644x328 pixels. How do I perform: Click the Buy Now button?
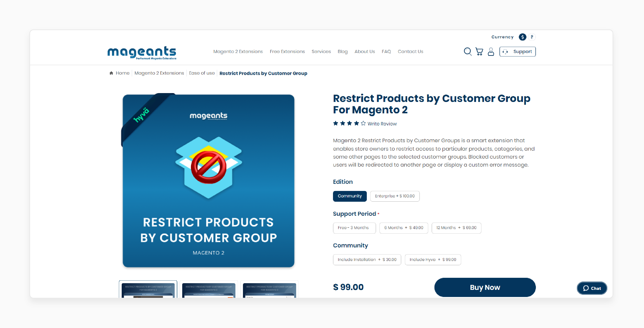(485, 287)
